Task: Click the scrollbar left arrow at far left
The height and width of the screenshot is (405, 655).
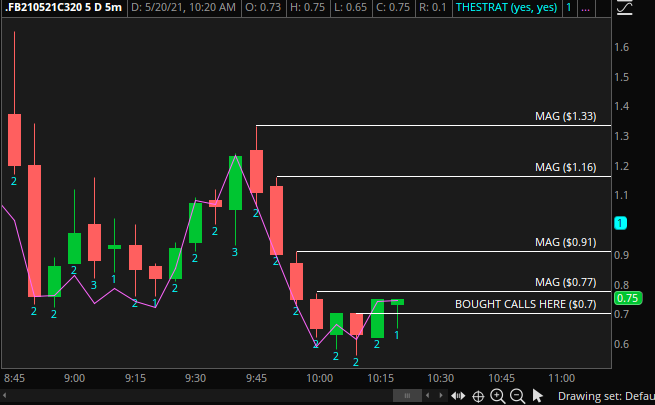Action: tap(5, 395)
